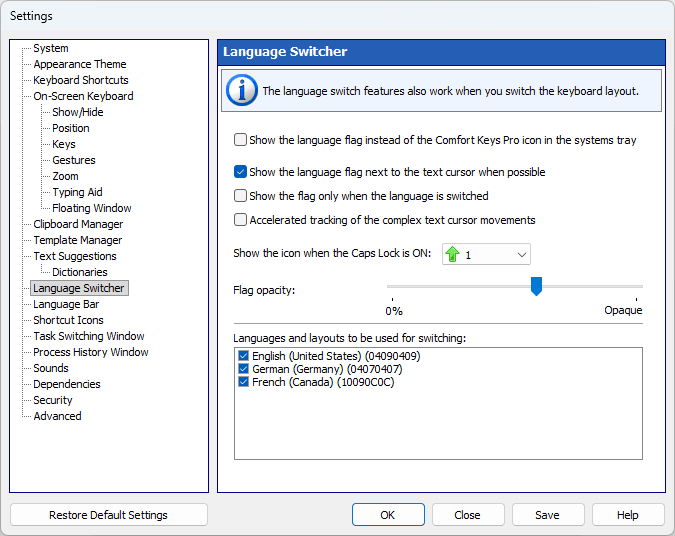
Task: Select Dictionaries under Text Suggestions
Action: 80,272
